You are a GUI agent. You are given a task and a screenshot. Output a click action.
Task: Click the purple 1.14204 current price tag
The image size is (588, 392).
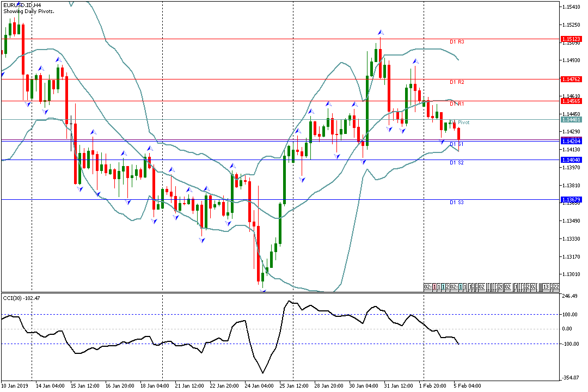point(571,140)
